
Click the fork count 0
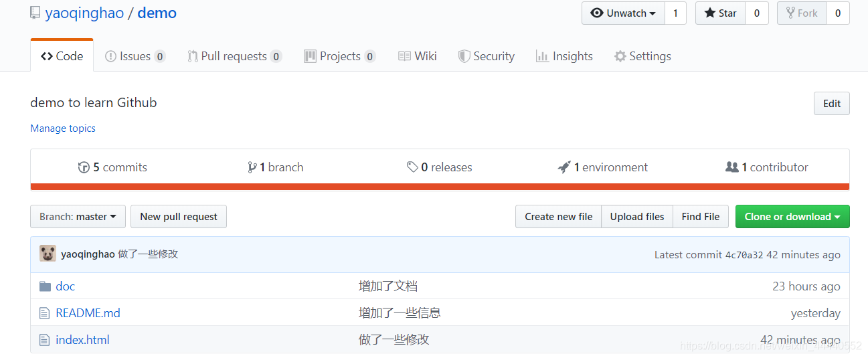(838, 13)
